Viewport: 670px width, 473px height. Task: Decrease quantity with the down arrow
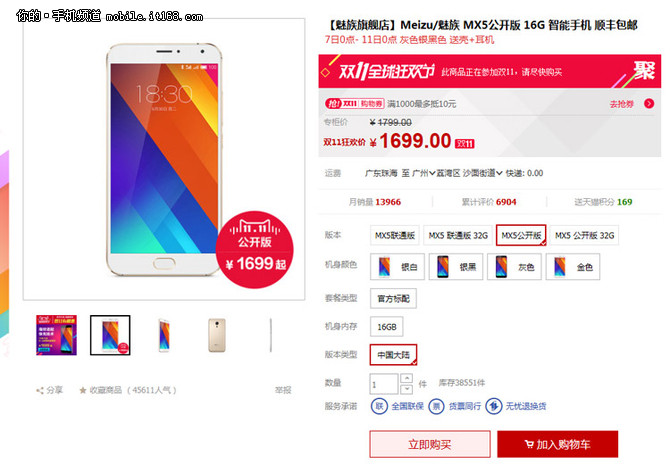coord(407,388)
